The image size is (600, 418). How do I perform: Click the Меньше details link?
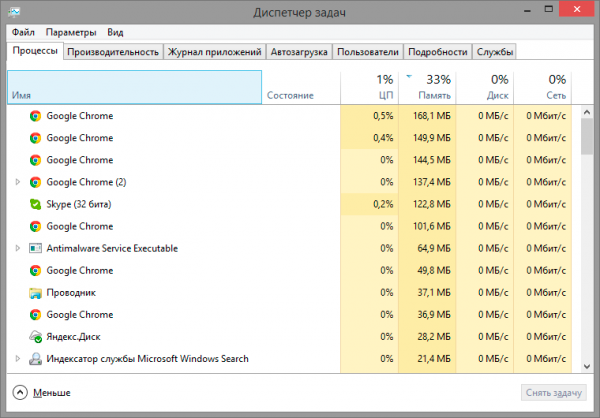tap(52, 393)
